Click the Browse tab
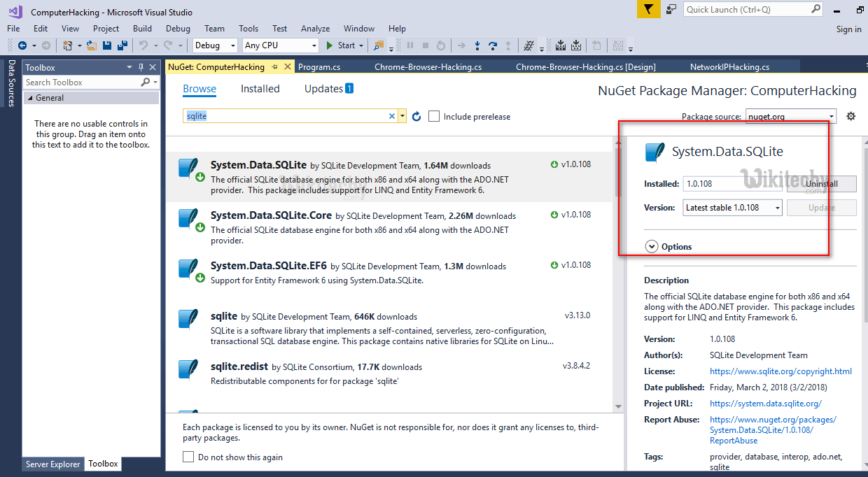Image resolution: width=868 pixels, height=477 pixels. point(199,89)
